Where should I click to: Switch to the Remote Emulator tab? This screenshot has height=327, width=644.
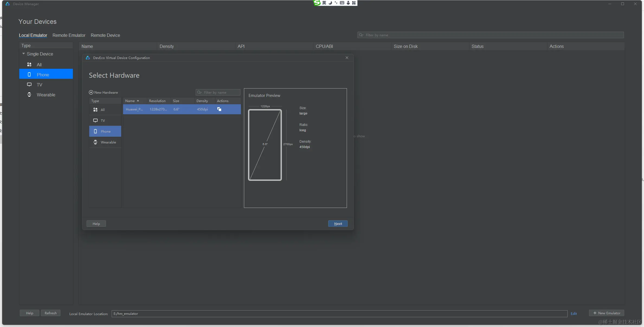pos(69,35)
